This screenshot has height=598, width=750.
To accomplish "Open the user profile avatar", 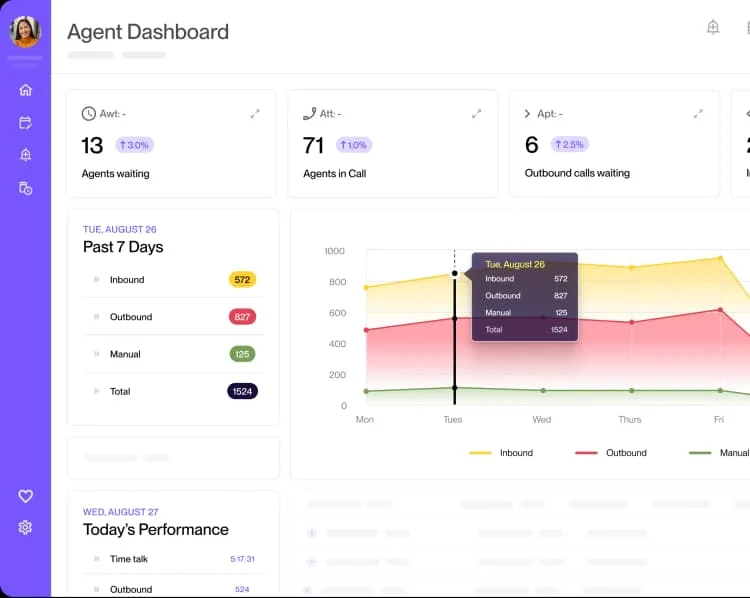I will coord(25,32).
